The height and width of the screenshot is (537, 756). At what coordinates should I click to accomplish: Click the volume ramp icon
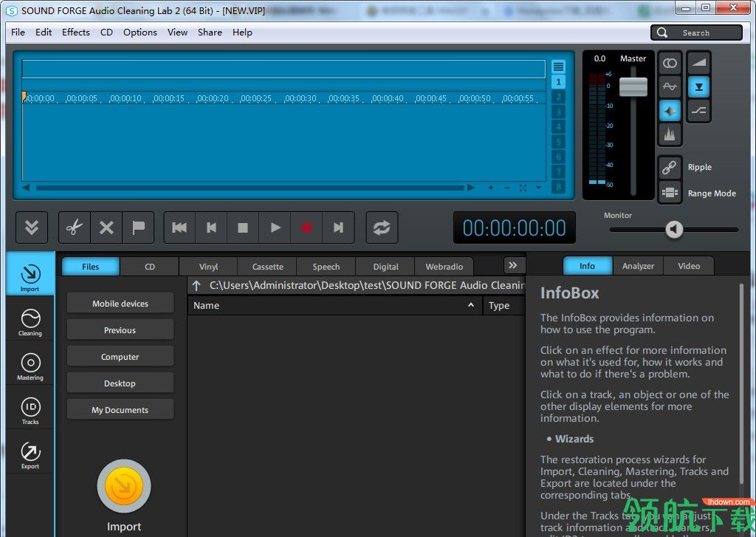698,64
